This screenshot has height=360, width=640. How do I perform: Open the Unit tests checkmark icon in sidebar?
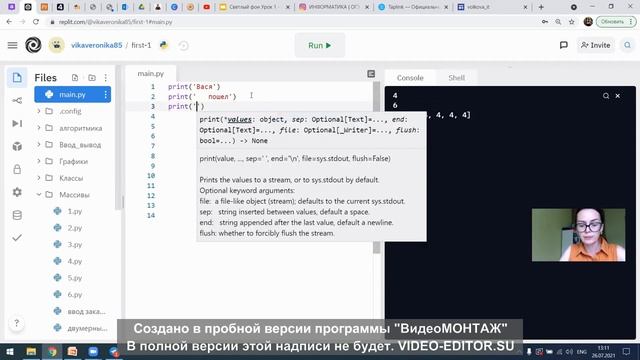click(17, 238)
